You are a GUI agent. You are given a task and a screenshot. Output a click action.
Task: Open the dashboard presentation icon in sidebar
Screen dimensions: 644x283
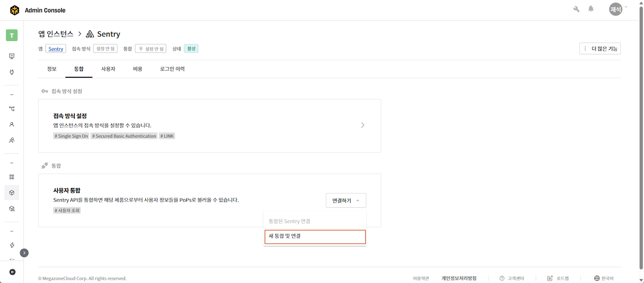coord(12,56)
